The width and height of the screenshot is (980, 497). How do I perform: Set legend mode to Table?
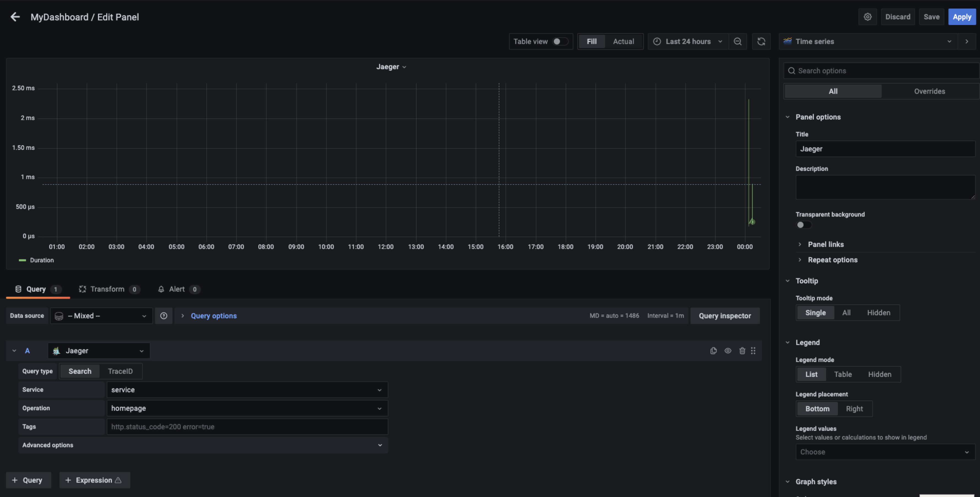[x=843, y=374]
